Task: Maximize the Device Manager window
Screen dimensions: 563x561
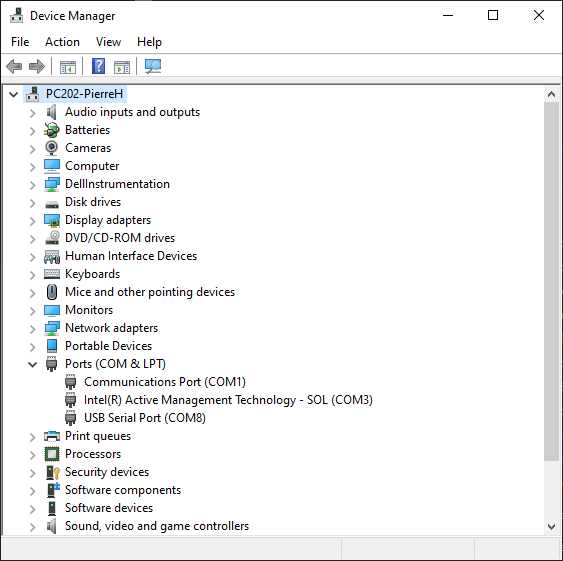Action: coord(493,15)
